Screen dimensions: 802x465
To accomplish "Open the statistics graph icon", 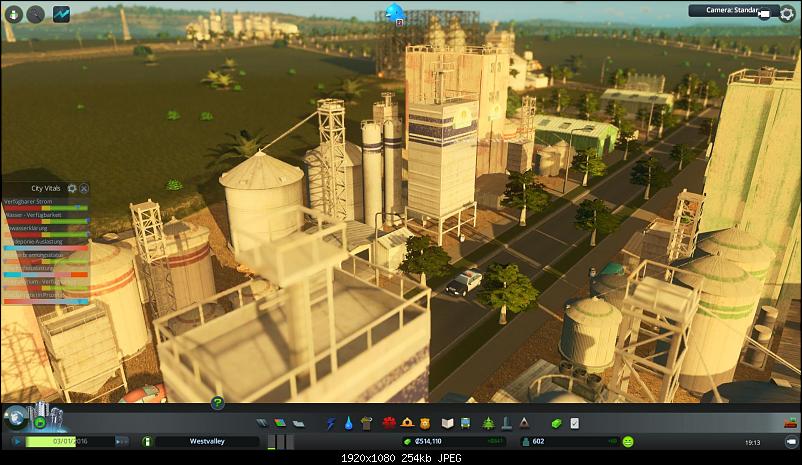I will coord(61,14).
